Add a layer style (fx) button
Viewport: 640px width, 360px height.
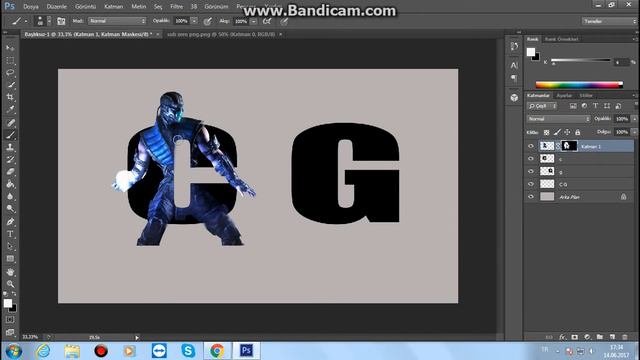(x=562, y=337)
